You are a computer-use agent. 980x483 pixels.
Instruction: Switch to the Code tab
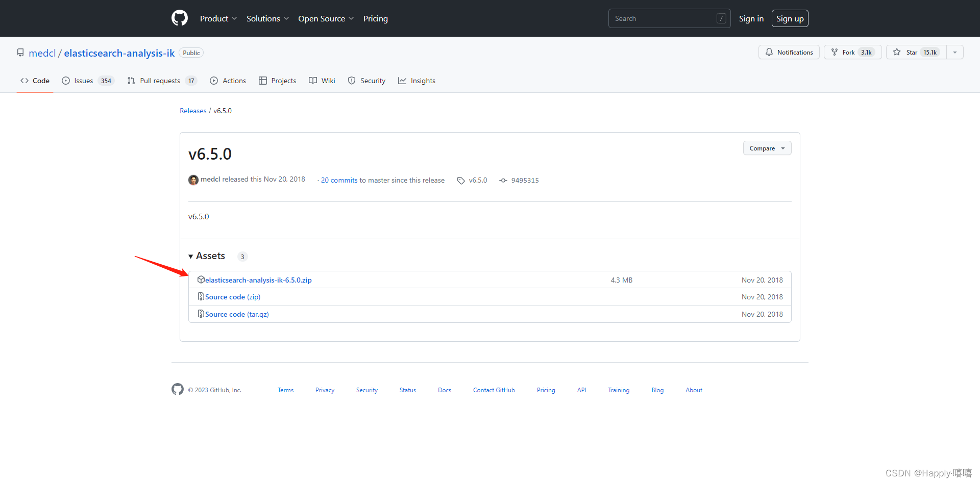(x=35, y=81)
